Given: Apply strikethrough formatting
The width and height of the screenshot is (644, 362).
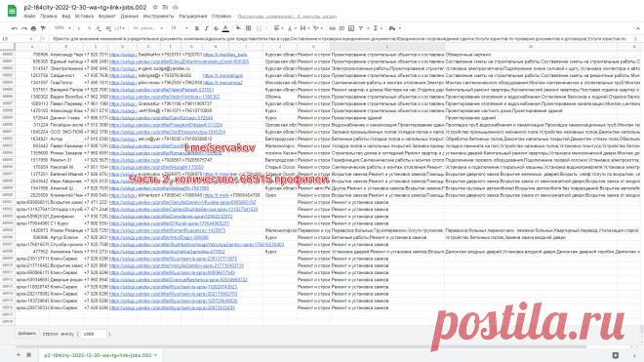Looking at the screenshot, I should click(216, 28).
